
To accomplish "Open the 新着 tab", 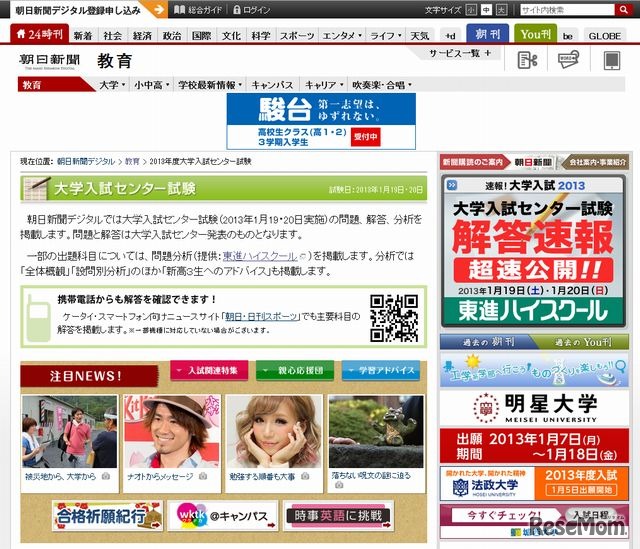I will point(83,36).
